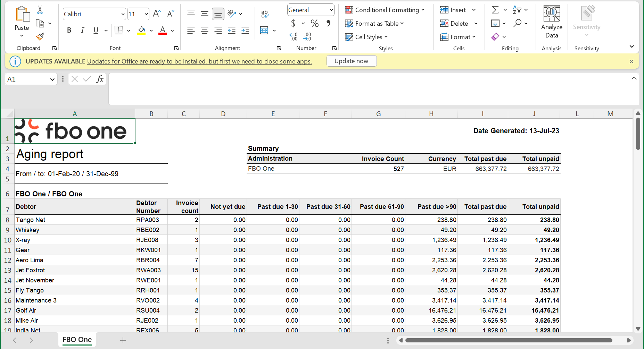
Task: Apply the Borders icon
Action: tap(118, 30)
